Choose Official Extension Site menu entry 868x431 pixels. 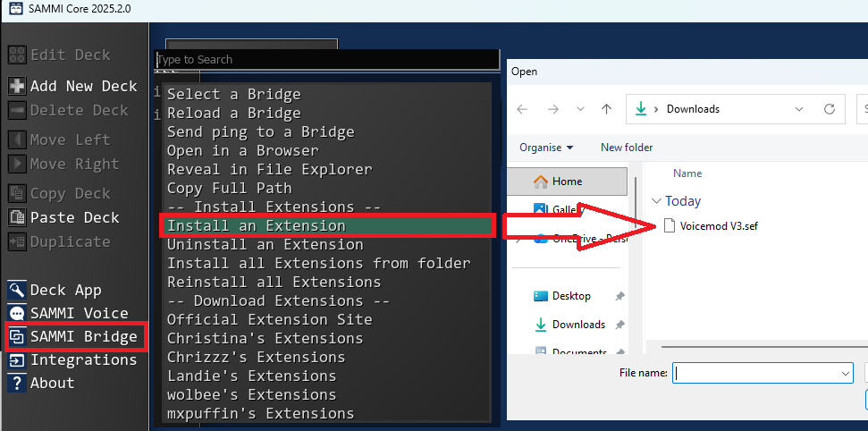tap(269, 319)
